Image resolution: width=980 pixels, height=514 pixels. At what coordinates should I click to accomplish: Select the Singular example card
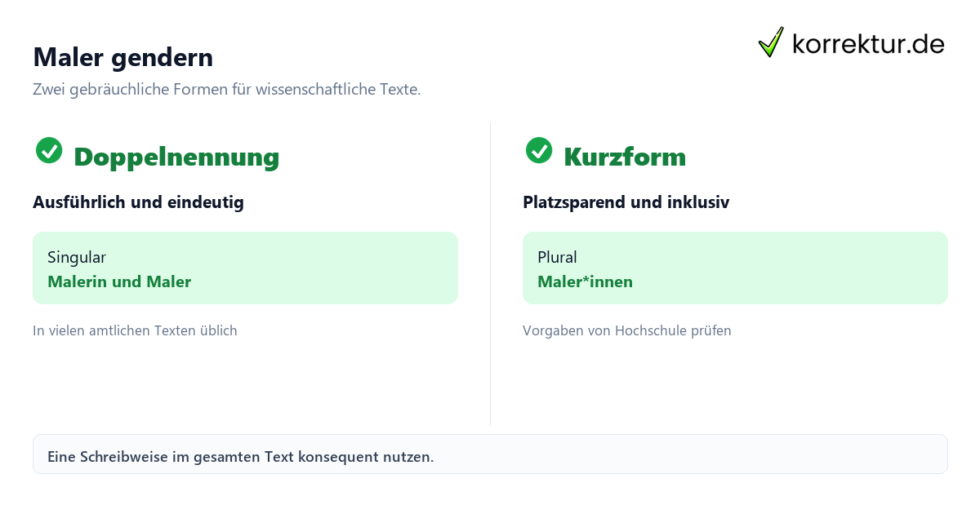point(245,268)
